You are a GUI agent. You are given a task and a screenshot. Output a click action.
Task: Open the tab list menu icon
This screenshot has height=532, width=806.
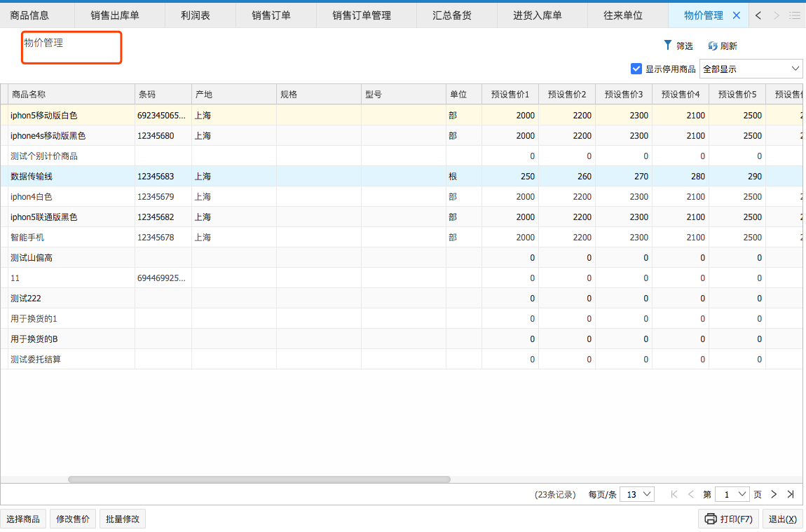[x=794, y=15]
